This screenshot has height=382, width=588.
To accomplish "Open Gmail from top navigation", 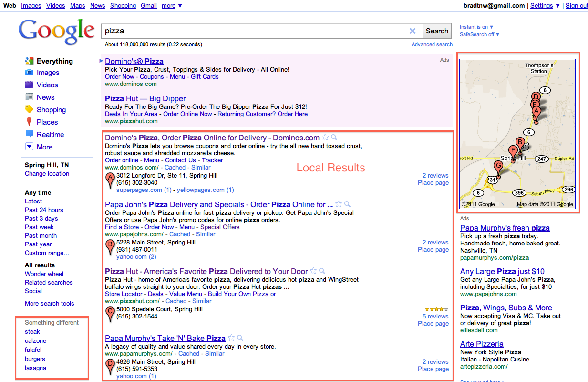I will 149,6.
